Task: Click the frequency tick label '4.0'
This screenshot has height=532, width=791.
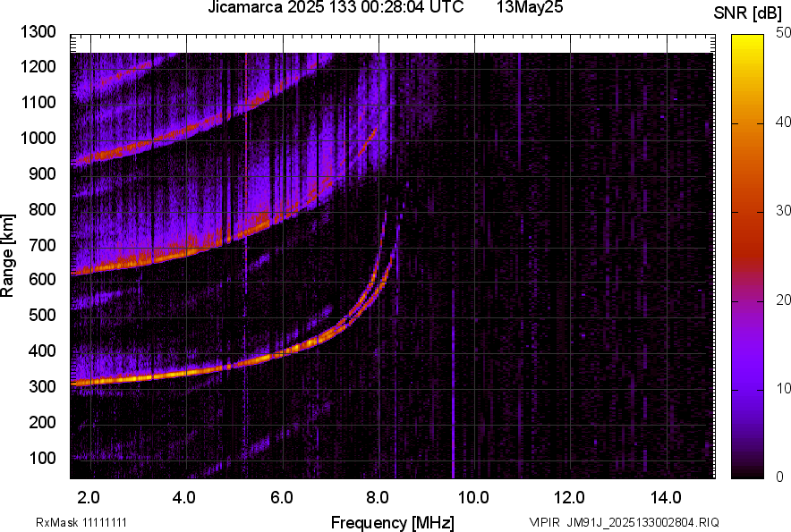Action: [184, 498]
